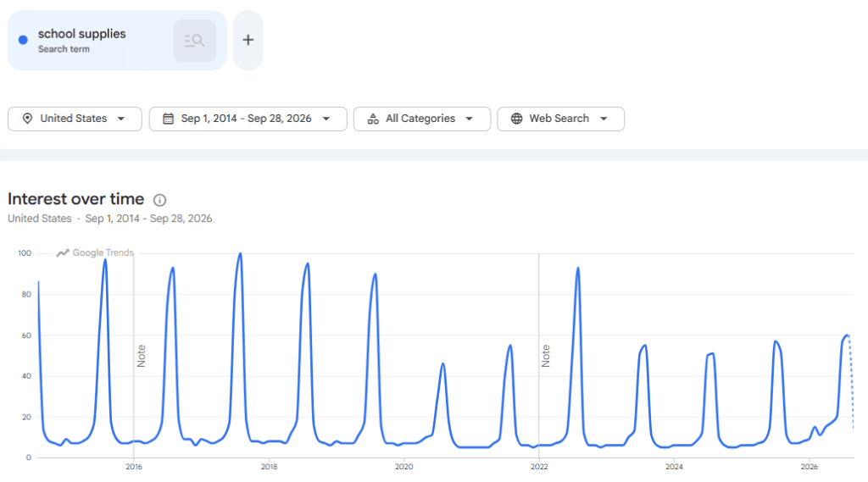Click the chart subtitle with date range
868x482 pixels.
(109, 219)
